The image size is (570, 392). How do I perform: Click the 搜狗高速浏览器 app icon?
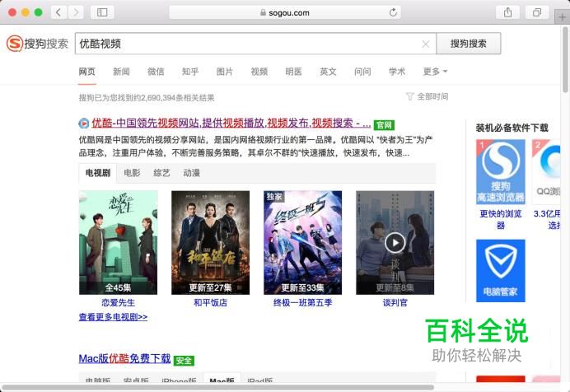click(x=501, y=172)
